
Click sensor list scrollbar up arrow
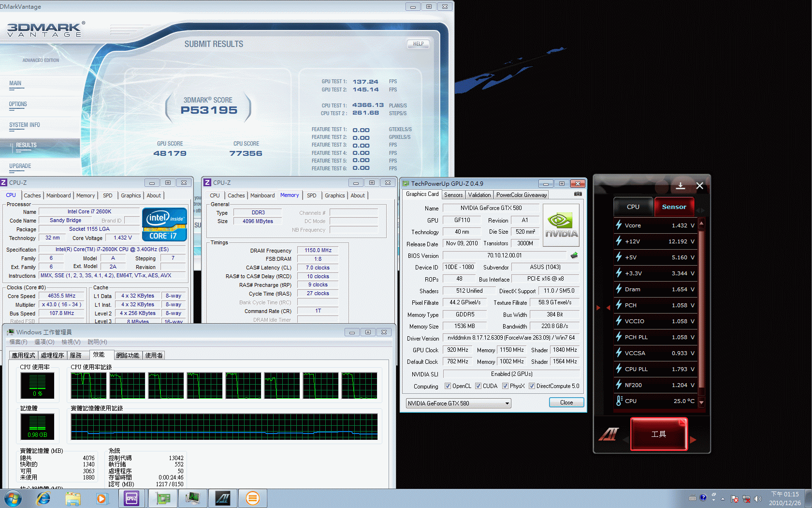click(701, 223)
